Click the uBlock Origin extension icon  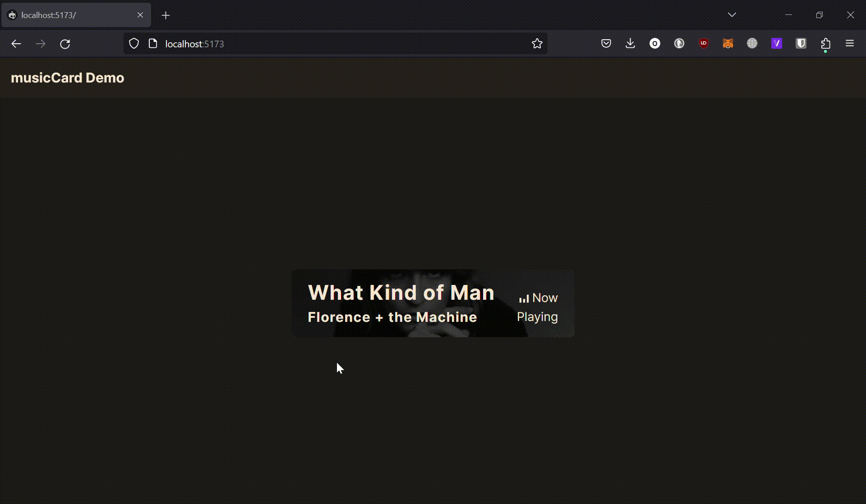pos(703,43)
